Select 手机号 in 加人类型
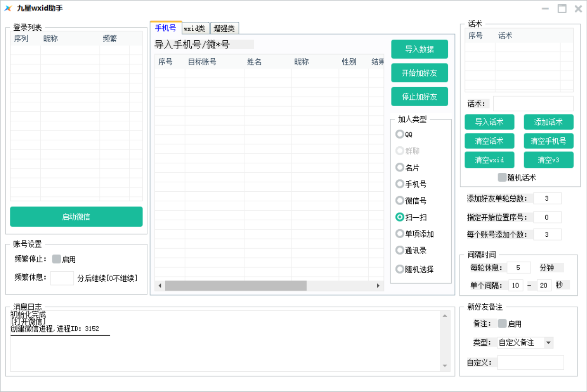587x392 pixels. click(400, 184)
